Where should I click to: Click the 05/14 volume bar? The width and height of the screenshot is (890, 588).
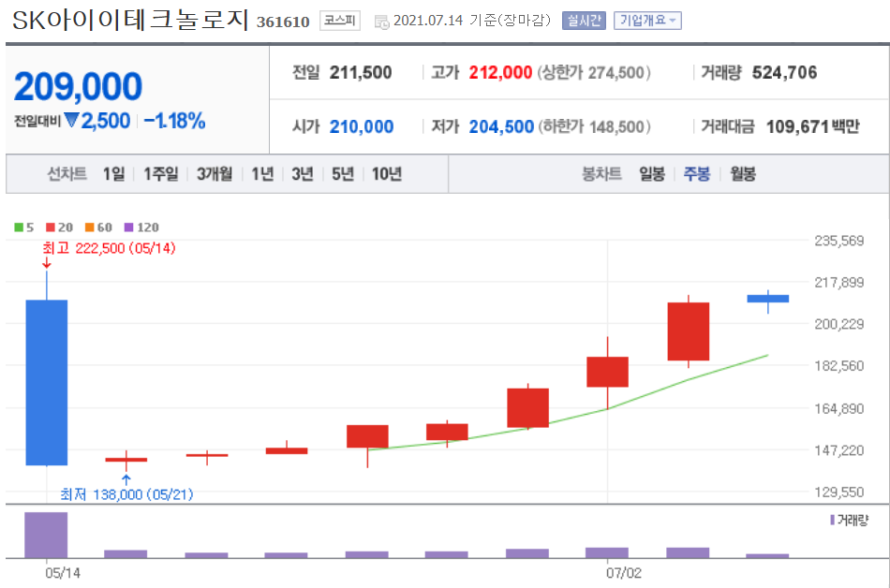pyautogui.click(x=46, y=536)
